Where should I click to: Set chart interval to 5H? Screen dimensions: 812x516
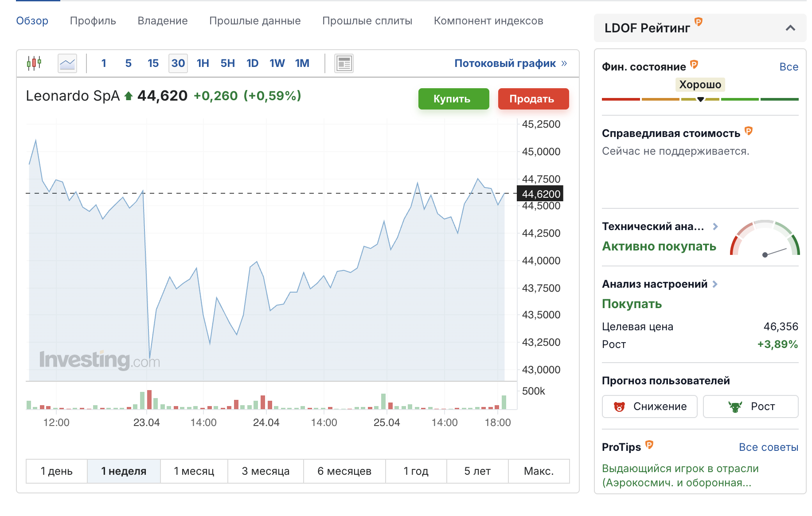(228, 63)
